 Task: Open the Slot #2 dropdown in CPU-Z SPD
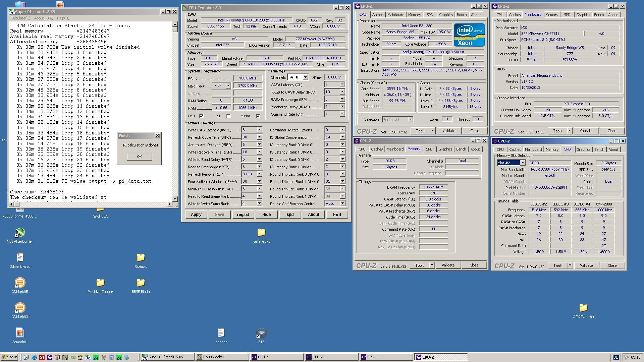(522, 163)
